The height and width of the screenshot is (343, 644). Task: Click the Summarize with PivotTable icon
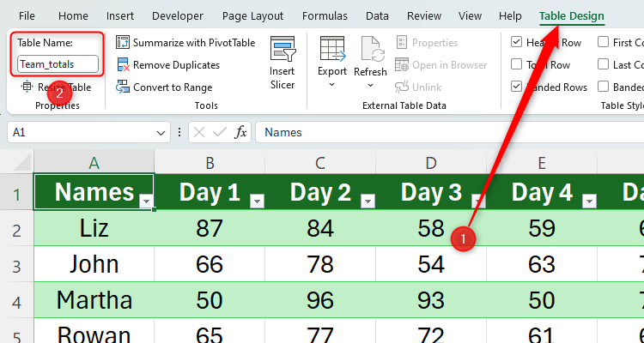pyautogui.click(x=123, y=42)
